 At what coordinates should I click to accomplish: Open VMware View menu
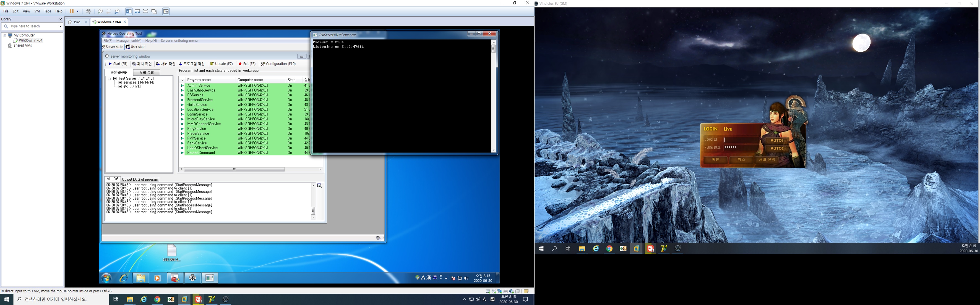click(26, 11)
